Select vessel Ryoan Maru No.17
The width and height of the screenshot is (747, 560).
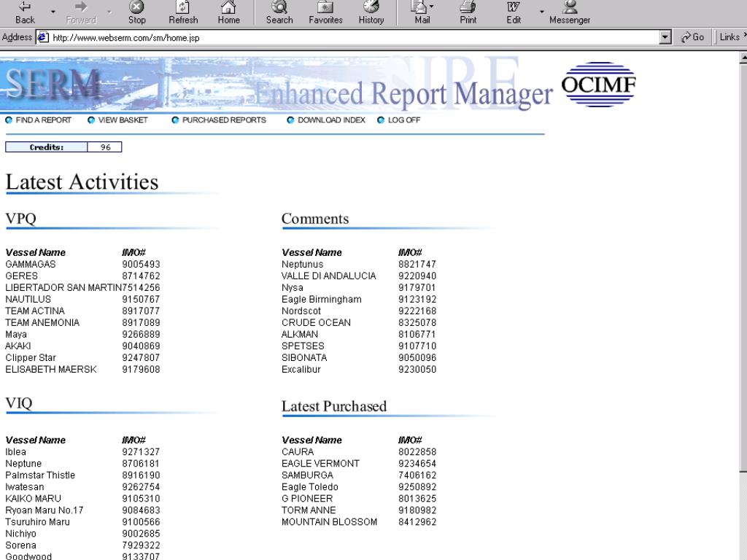(x=44, y=510)
